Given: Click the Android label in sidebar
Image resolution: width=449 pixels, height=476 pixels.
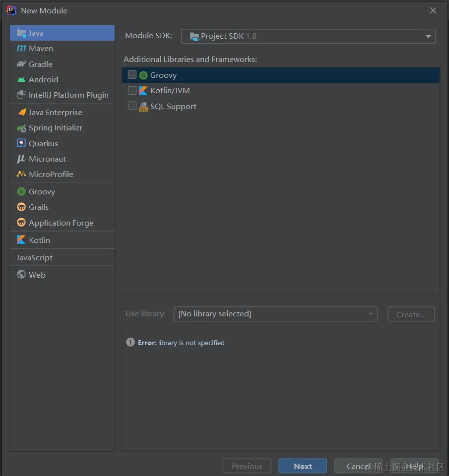Looking at the screenshot, I should pyautogui.click(x=44, y=79).
